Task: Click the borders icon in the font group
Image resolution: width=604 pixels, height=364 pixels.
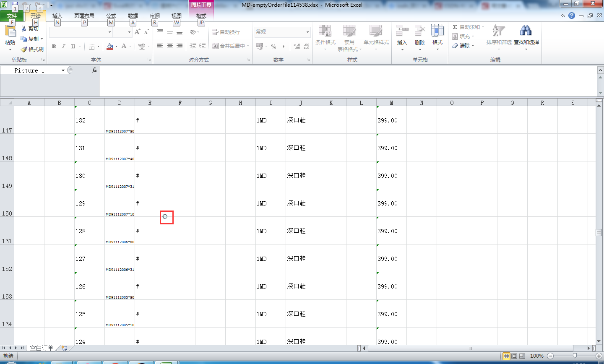Action: click(91, 46)
